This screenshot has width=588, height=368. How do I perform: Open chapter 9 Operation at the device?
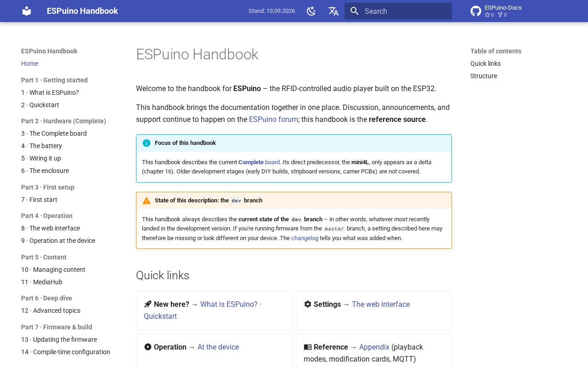click(58, 241)
